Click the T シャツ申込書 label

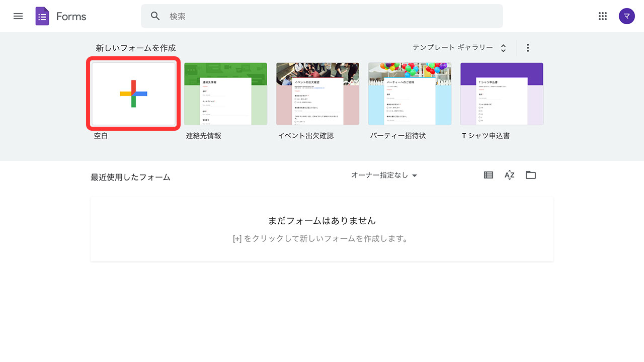pyautogui.click(x=486, y=136)
